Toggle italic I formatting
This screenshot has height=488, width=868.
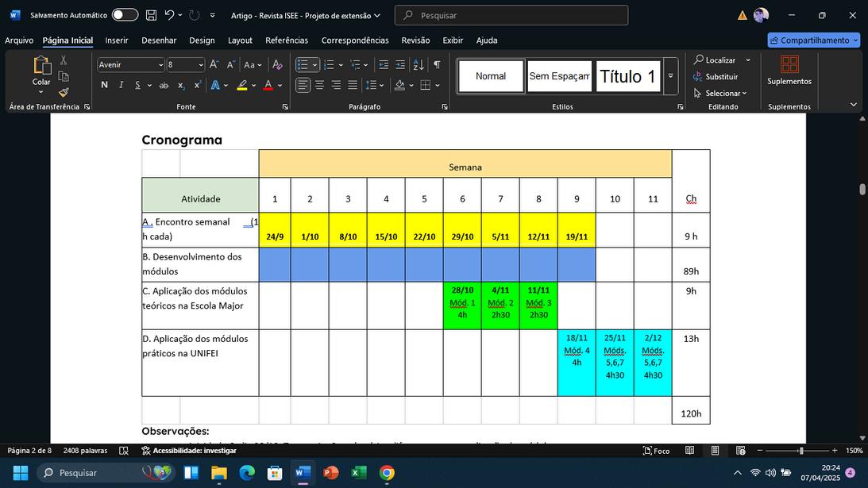[x=121, y=85]
